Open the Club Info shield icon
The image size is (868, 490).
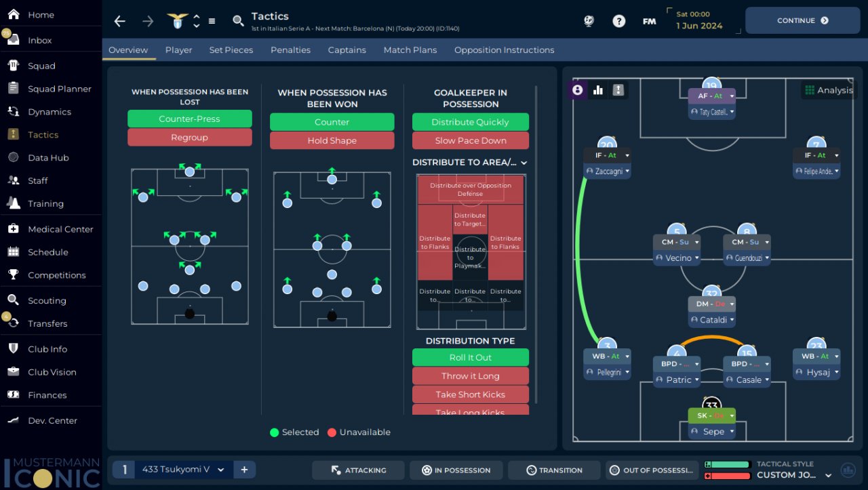13,349
